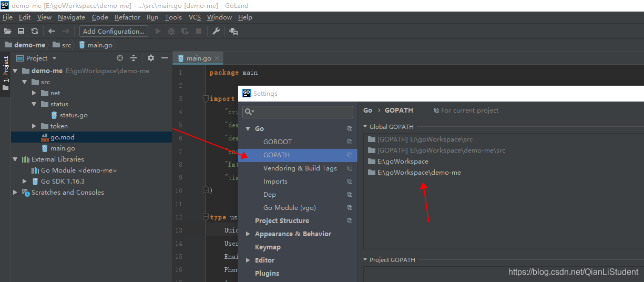Open Settings via the wrench icon

click(x=216, y=32)
